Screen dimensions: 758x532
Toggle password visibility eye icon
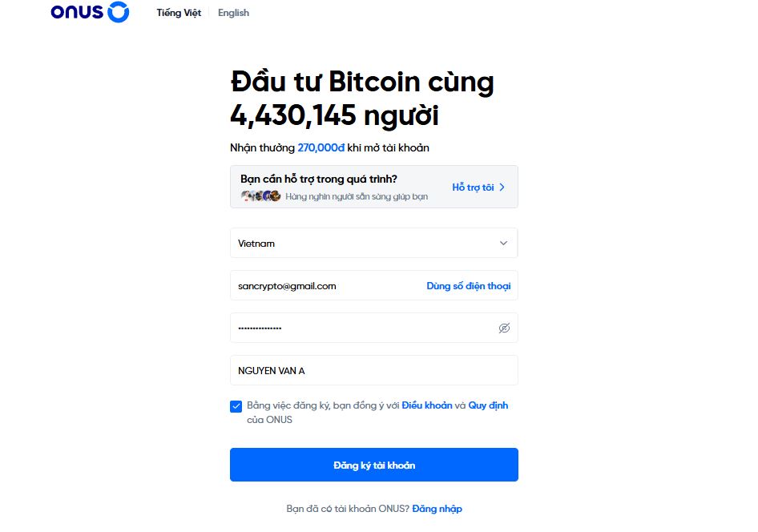(504, 328)
